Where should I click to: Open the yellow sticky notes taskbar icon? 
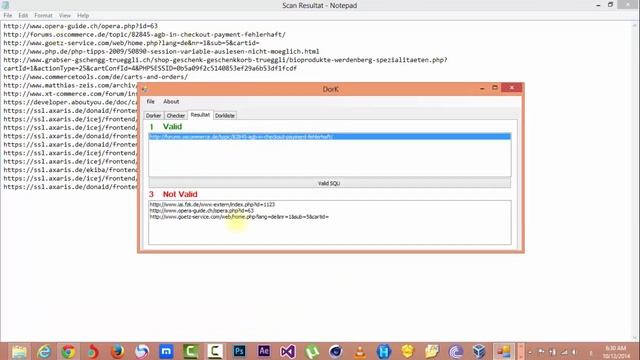pyautogui.click(x=431, y=351)
